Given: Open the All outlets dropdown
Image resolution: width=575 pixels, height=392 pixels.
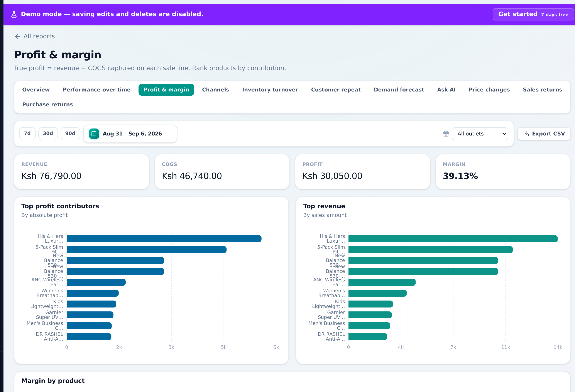Looking at the screenshot, I should coord(480,134).
